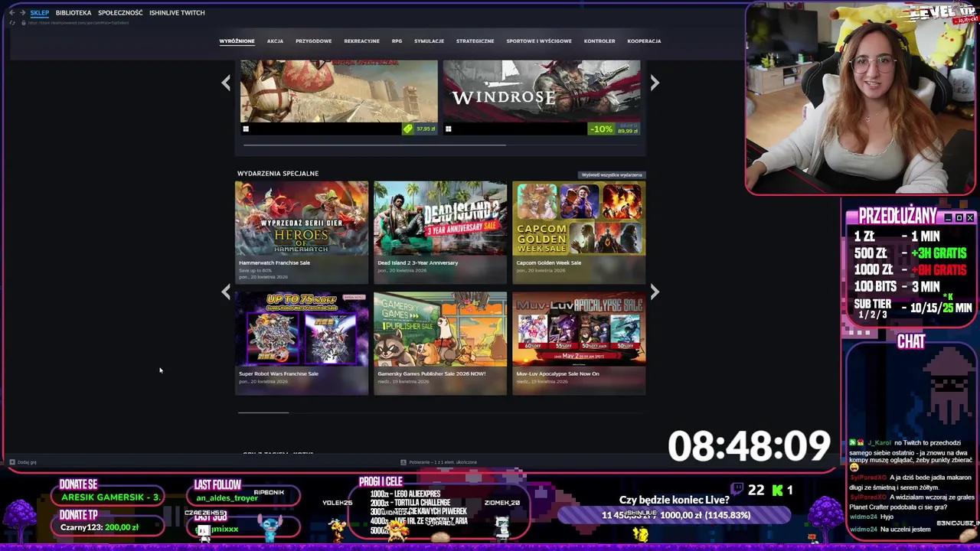The image size is (980, 551).
Task: Click Gamersky Games Publisher Sale 2026 title
Action: coord(431,373)
